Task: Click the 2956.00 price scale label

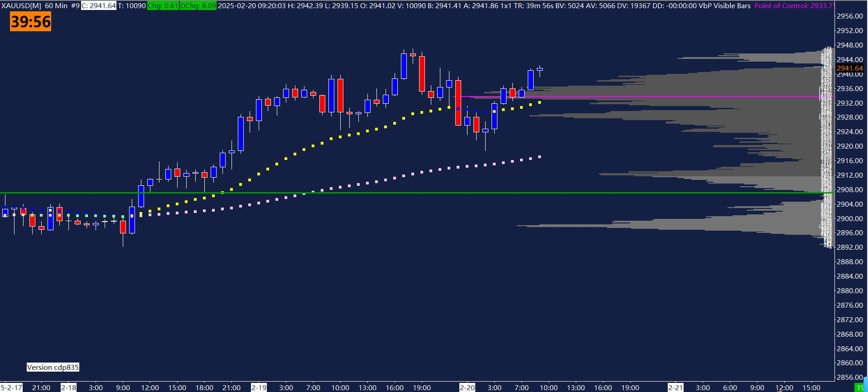Action: (x=850, y=16)
